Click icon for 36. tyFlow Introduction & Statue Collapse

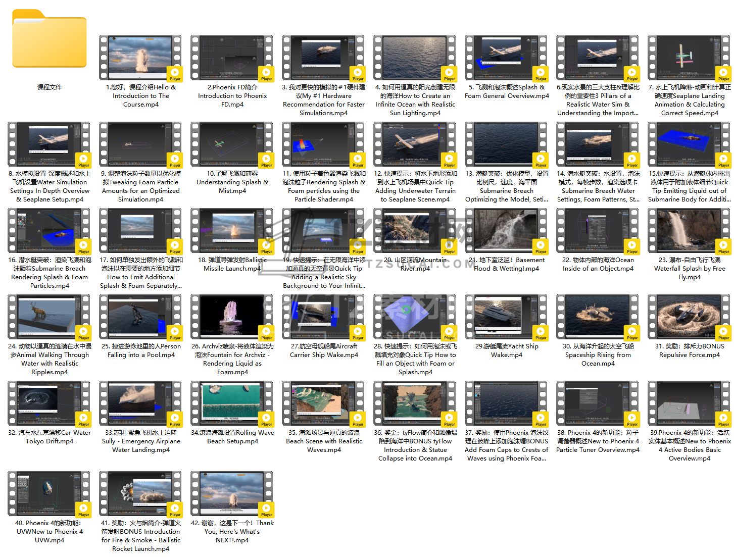(415, 404)
